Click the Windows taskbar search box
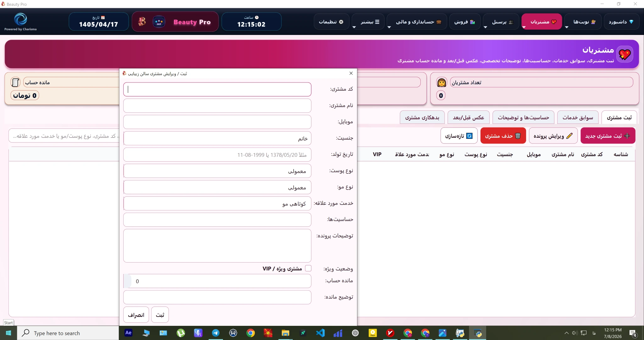This screenshot has width=644, height=340. [x=68, y=333]
